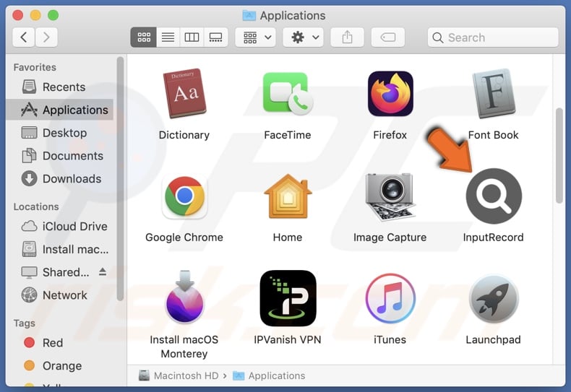Screen dimensions: 571x392
Task: Select the InputRecord magnifier app icon
Action: [494, 196]
